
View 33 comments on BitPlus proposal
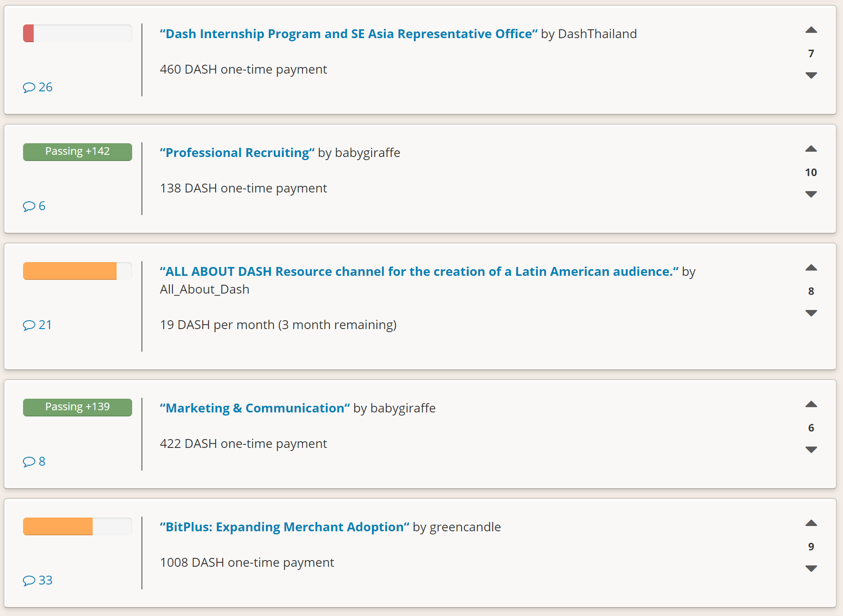click(x=38, y=580)
